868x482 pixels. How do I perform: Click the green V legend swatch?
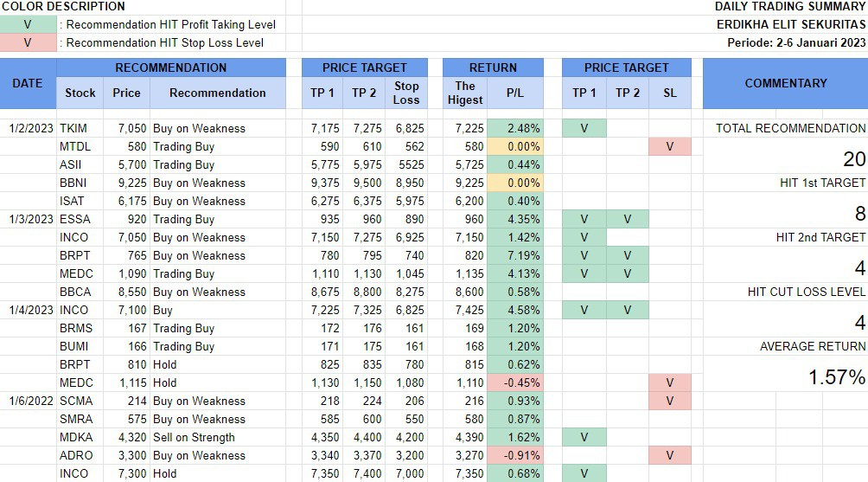coord(28,24)
